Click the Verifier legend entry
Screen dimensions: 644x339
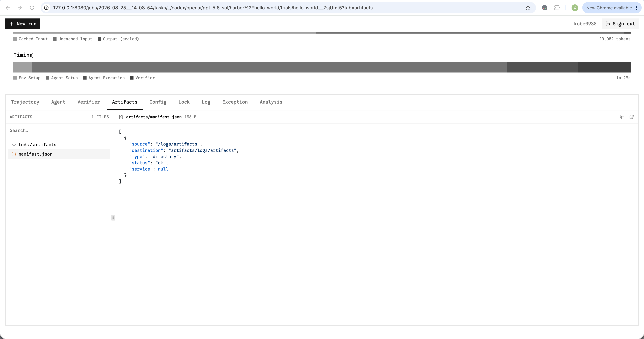tap(143, 78)
